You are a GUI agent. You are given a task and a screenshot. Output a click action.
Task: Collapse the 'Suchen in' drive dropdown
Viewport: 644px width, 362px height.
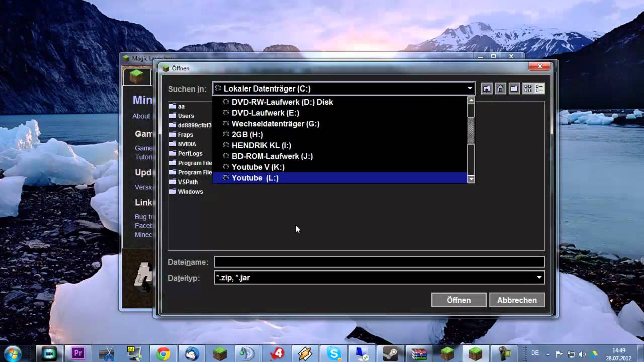tap(470, 88)
